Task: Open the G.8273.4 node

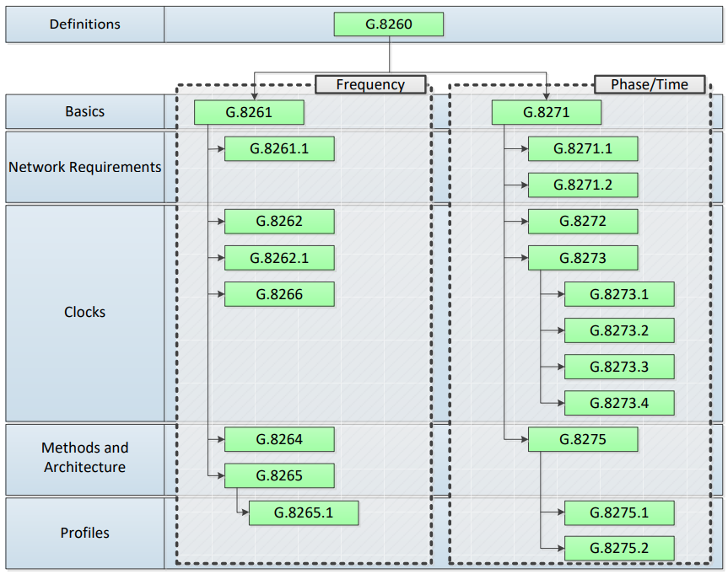Action: click(618, 403)
